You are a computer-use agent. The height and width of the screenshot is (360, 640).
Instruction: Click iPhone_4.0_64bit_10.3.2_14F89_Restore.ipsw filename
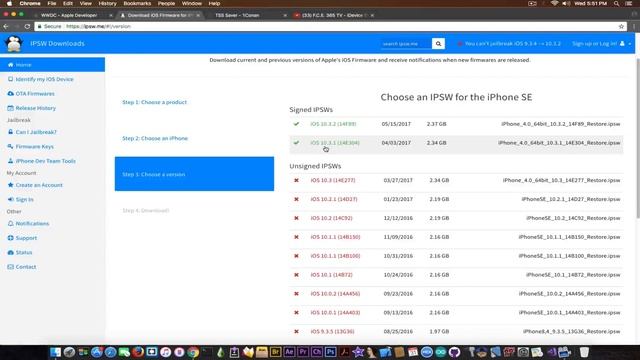pyautogui.click(x=560, y=124)
